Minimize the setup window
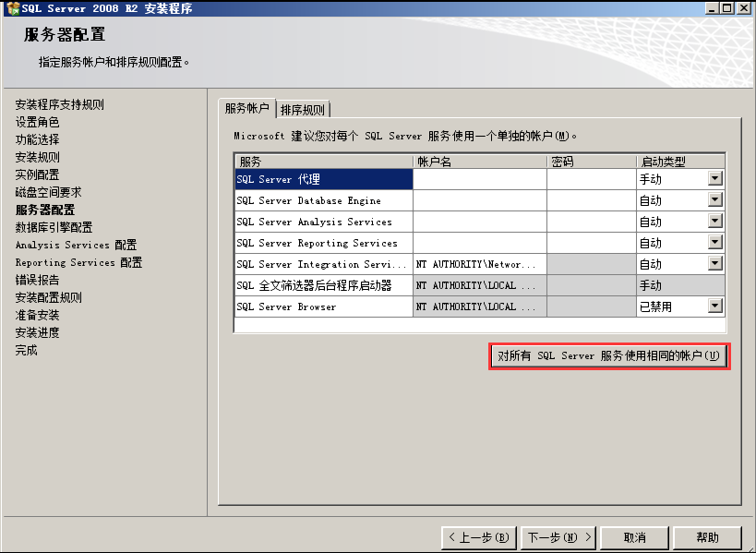This screenshot has width=756, height=553. (712, 8)
